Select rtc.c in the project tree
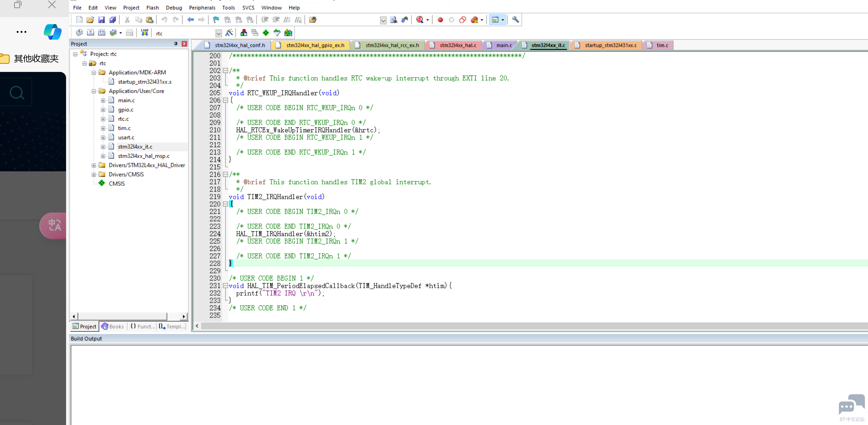868x425 pixels. pos(123,119)
